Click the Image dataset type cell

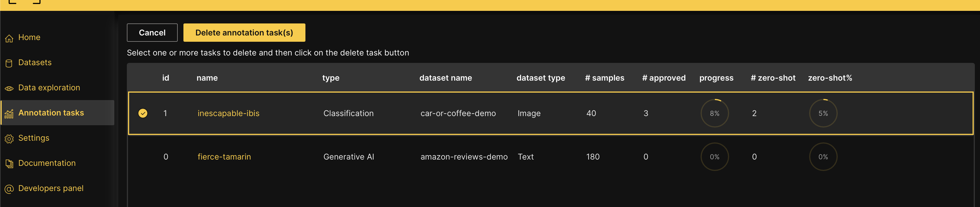coord(529,114)
